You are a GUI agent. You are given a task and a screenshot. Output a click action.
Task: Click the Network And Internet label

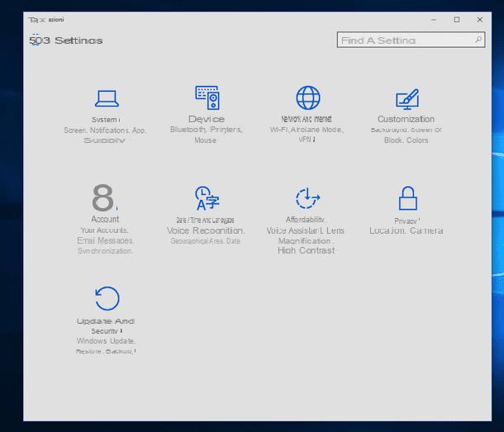click(x=307, y=119)
